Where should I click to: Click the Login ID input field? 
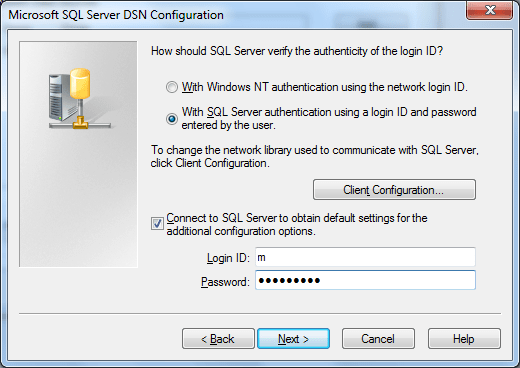[365, 257]
